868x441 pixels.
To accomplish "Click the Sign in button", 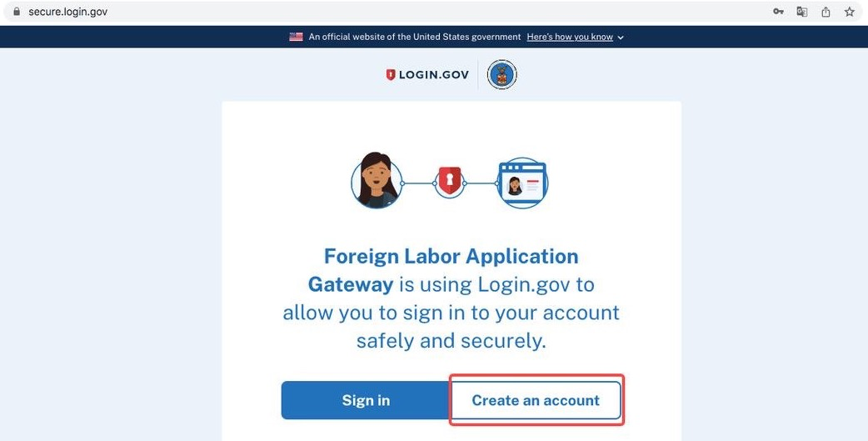I will click(x=366, y=400).
